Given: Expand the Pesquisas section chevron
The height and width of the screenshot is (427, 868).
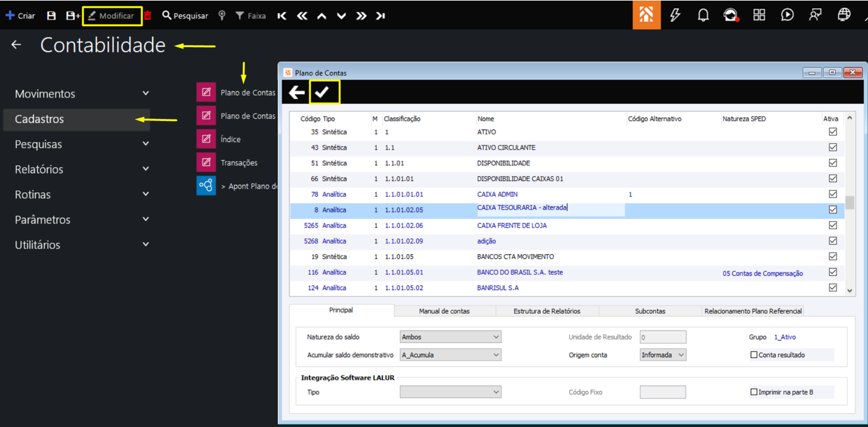Looking at the screenshot, I should pos(146,144).
